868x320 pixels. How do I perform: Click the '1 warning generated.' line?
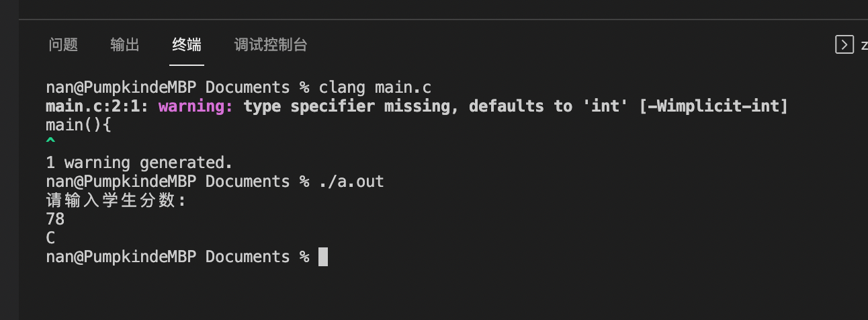[x=139, y=163]
